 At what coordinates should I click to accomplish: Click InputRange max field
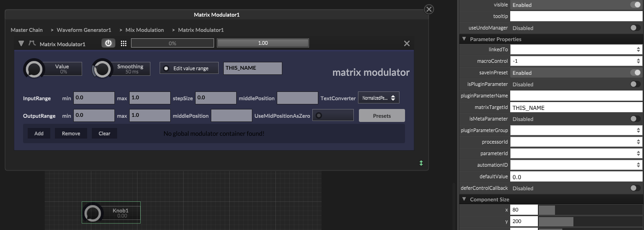coord(149,98)
